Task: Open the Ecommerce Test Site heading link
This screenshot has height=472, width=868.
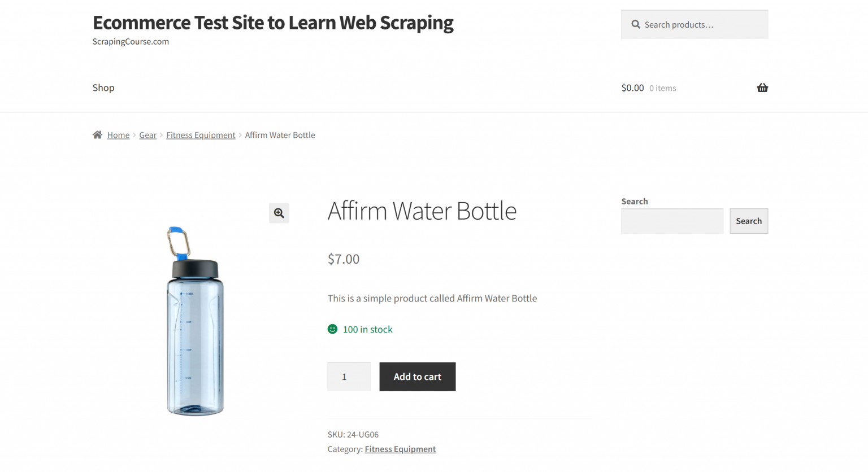Action: click(273, 23)
